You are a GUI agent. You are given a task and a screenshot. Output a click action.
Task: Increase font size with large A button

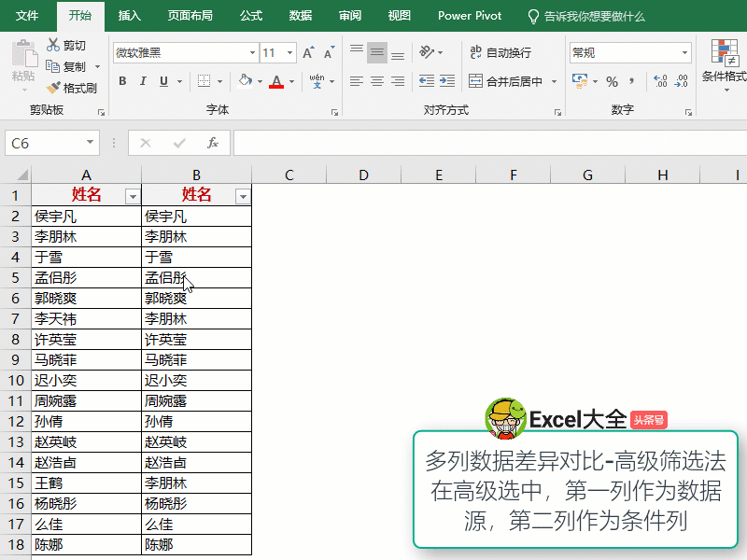[308, 52]
